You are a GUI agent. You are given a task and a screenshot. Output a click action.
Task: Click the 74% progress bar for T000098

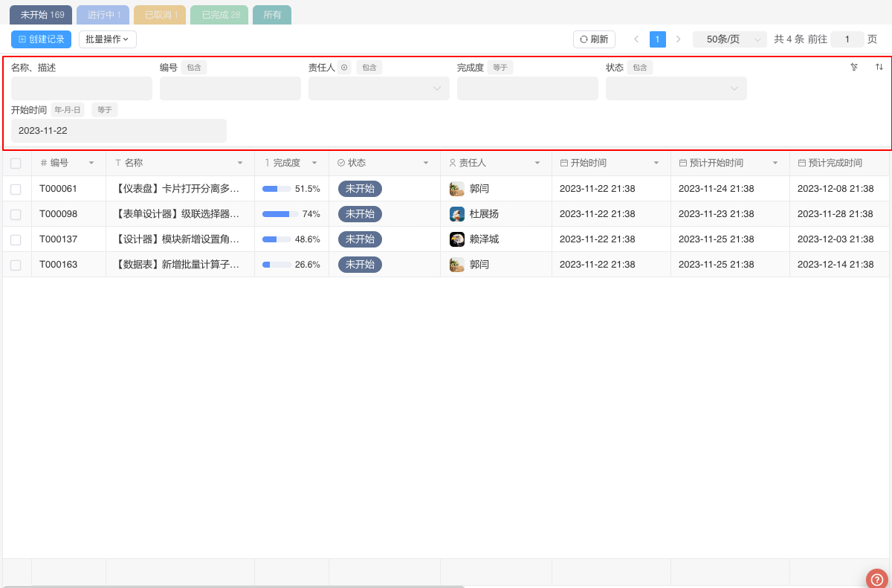(x=280, y=214)
